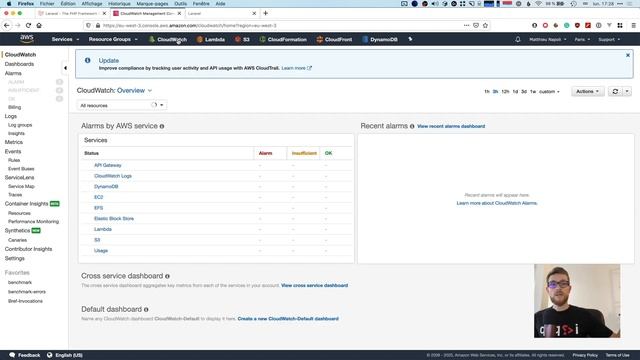Open the CloudFormation shortcut in navbar
The image size is (640, 360).
click(x=283, y=40)
